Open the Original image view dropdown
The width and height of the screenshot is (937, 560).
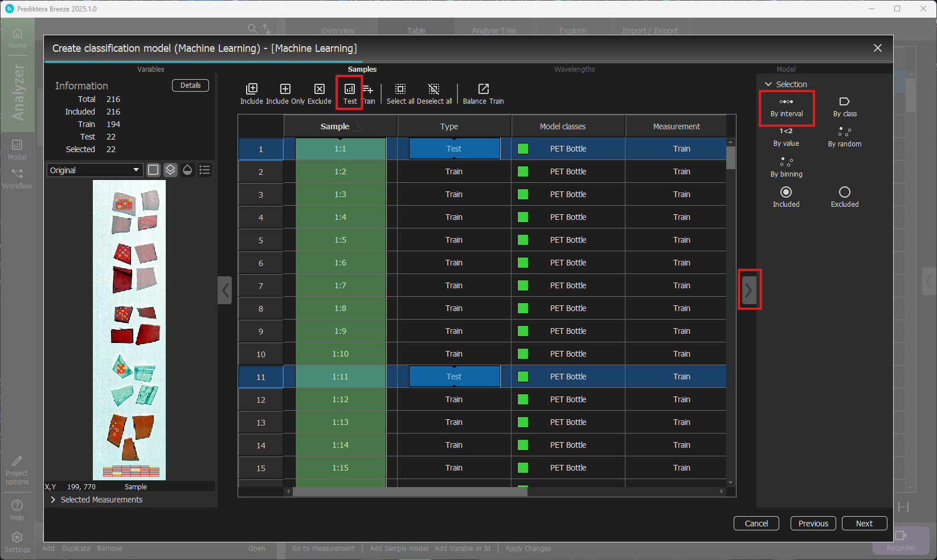pyautogui.click(x=95, y=170)
